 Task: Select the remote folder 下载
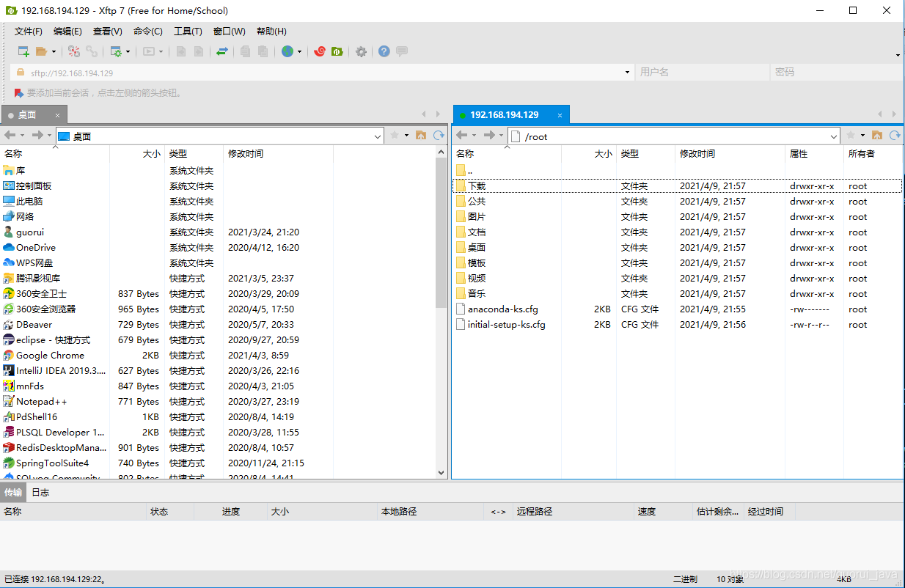[677, 186]
